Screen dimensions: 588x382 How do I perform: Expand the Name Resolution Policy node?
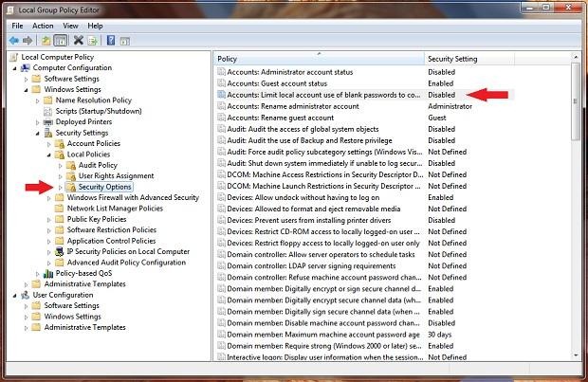tap(38, 100)
